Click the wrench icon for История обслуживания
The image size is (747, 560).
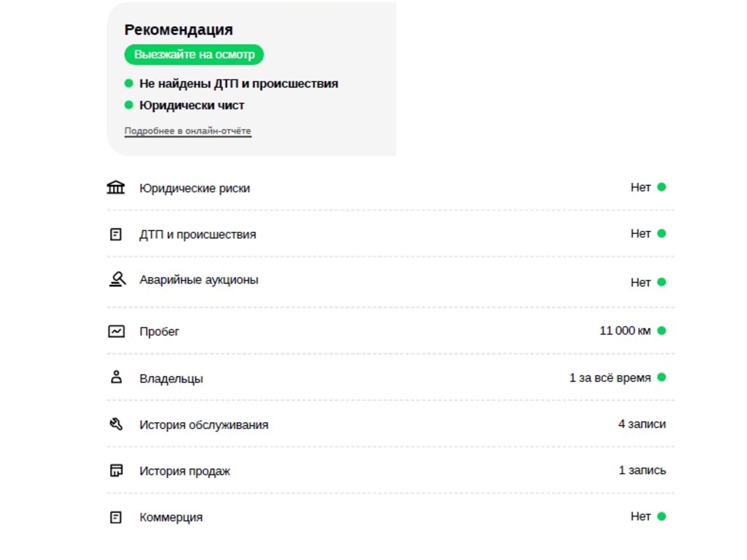click(x=116, y=424)
